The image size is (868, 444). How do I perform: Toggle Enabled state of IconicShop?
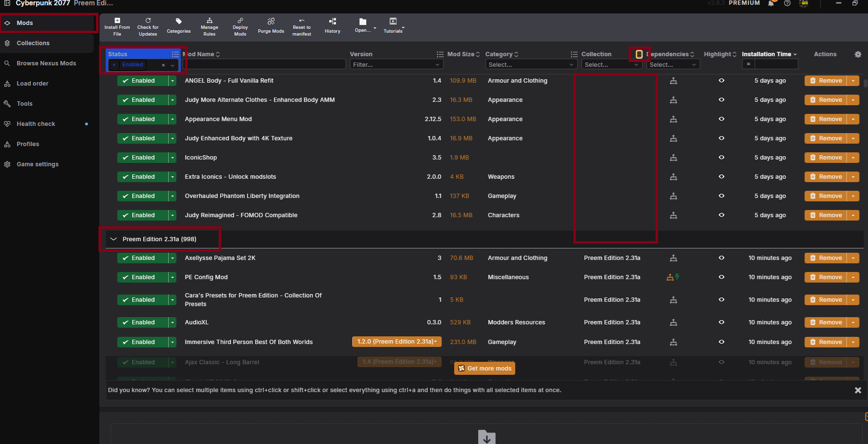tap(143, 158)
